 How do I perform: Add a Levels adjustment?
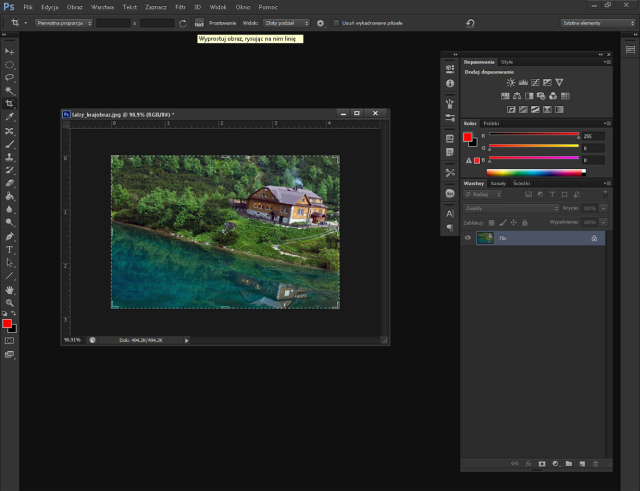[523, 82]
